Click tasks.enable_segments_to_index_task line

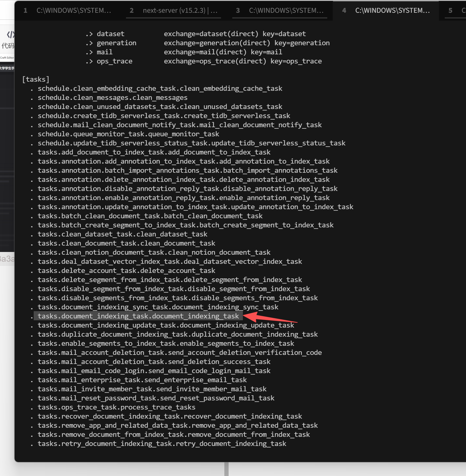click(x=166, y=343)
